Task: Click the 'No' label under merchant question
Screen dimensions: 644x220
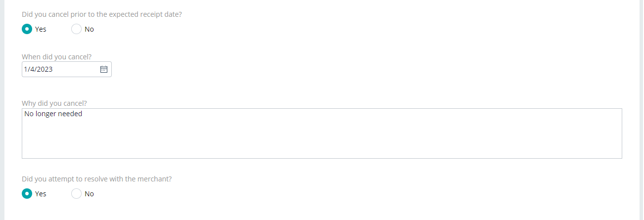Action: pyautogui.click(x=89, y=194)
